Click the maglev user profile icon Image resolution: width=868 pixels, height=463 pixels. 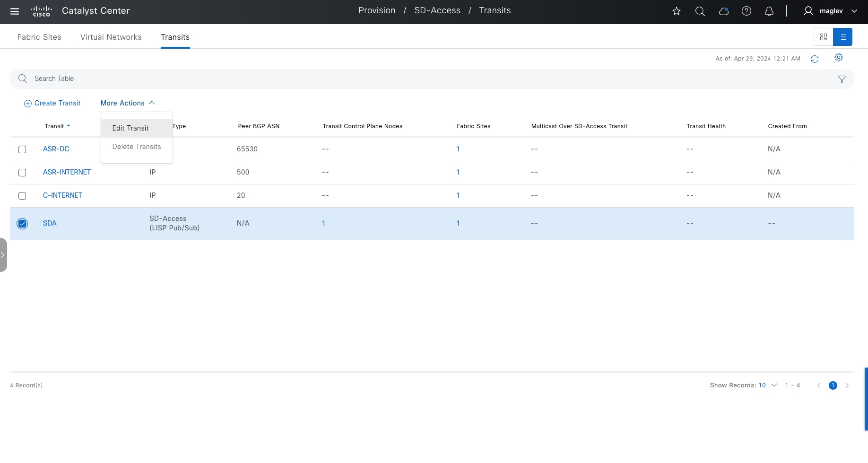click(x=808, y=11)
